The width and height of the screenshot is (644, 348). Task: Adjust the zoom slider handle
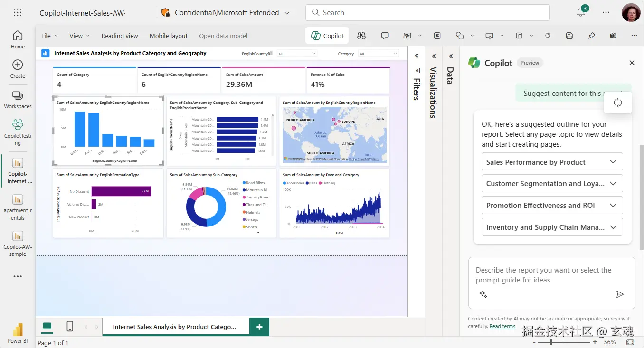tap(551, 342)
